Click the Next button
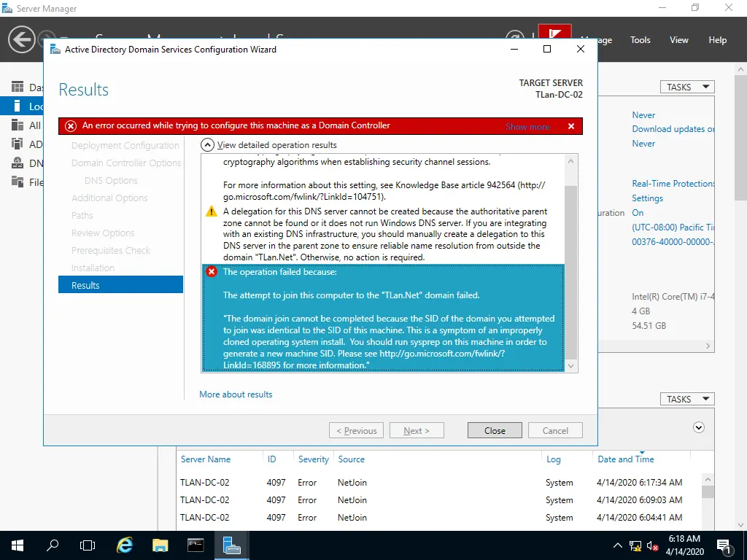This screenshot has height=560, width=747. [x=417, y=430]
